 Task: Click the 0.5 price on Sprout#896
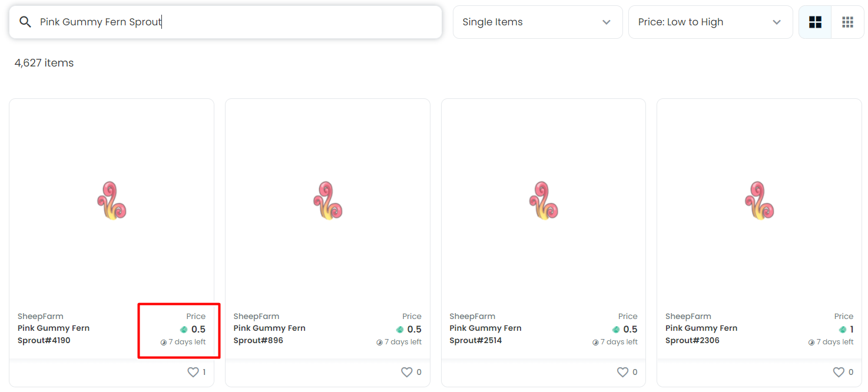click(415, 329)
